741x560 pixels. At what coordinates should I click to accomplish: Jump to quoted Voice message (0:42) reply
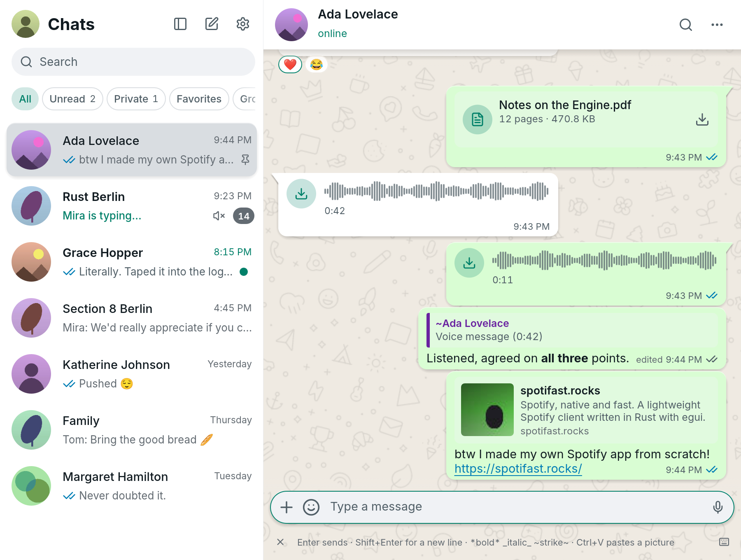click(572, 330)
